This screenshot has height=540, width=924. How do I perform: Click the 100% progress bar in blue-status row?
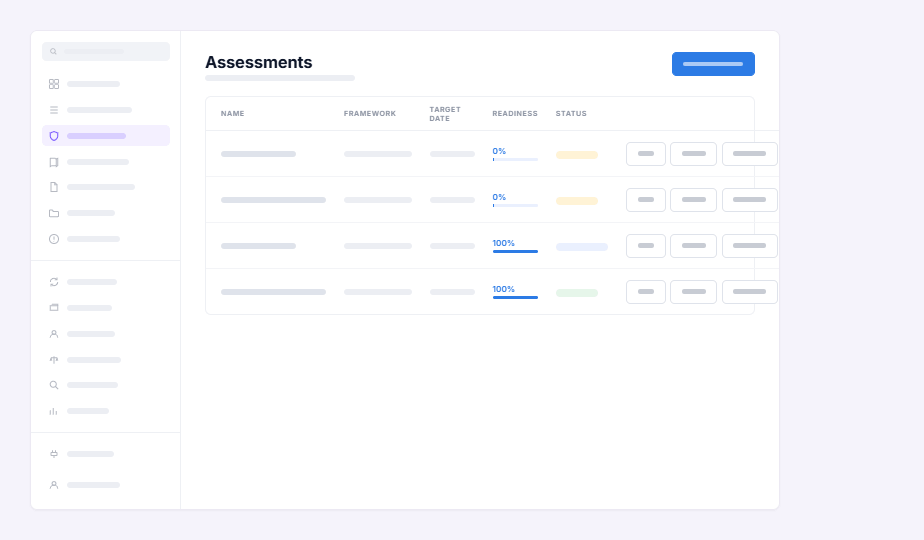pos(515,252)
